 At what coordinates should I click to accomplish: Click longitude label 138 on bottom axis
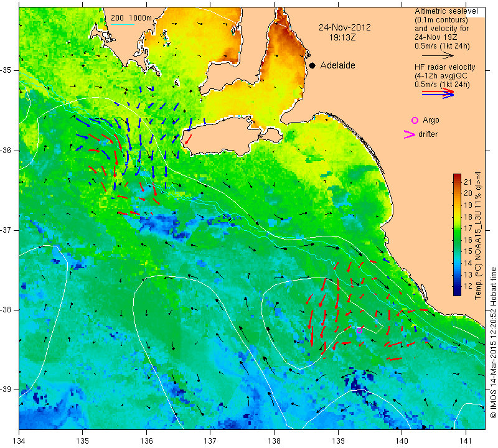[x=274, y=441]
